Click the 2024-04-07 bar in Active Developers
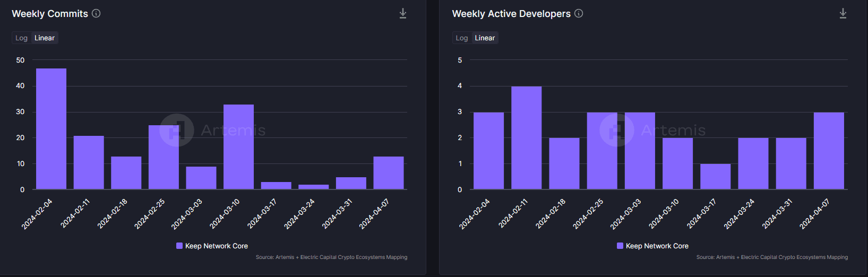Image resolution: width=868 pixels, height=277 pixels. click(x=829, y=151)
